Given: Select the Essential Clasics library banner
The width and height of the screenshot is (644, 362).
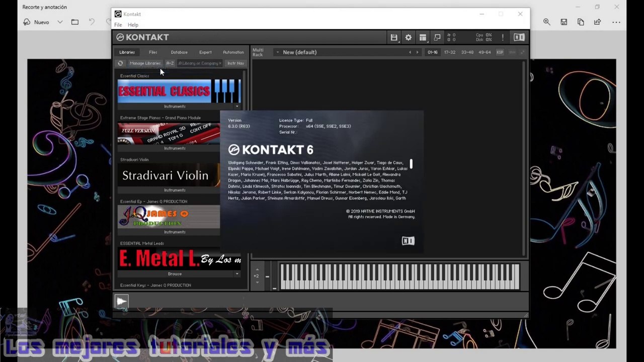Looking at the screenshot, I should click(179, 91).
